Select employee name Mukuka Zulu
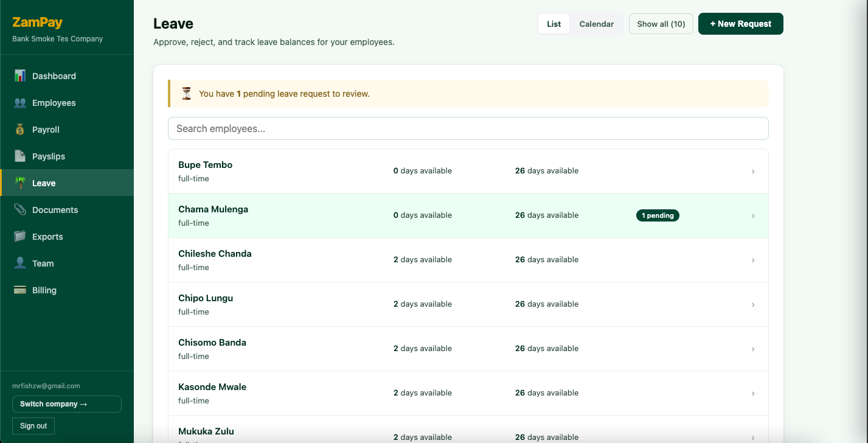Screen dimensions: 868x443 (206, 431)
